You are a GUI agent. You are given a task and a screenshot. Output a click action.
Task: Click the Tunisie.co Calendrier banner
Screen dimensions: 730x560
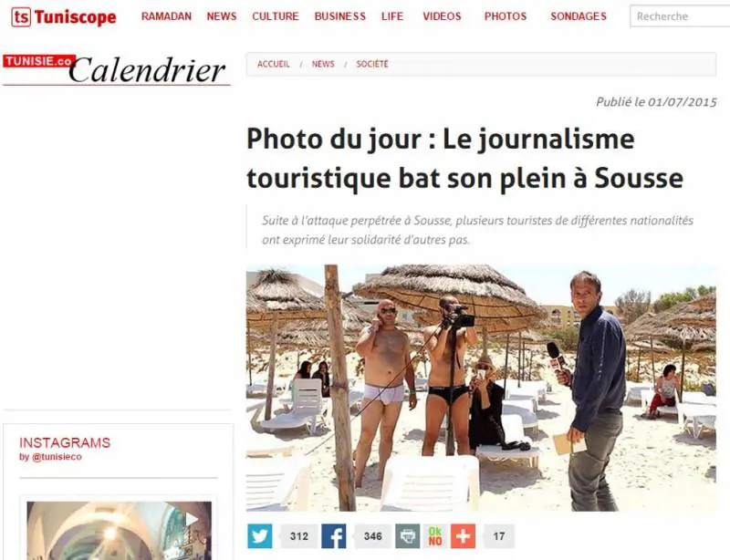click(x=117, y=70)
